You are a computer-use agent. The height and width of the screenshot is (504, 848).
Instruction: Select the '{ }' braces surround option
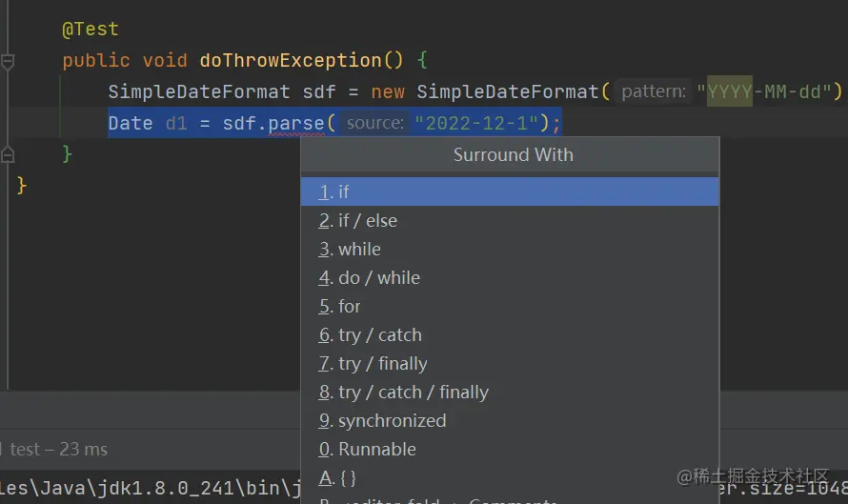pyautogui.click(x=510, y=478)
